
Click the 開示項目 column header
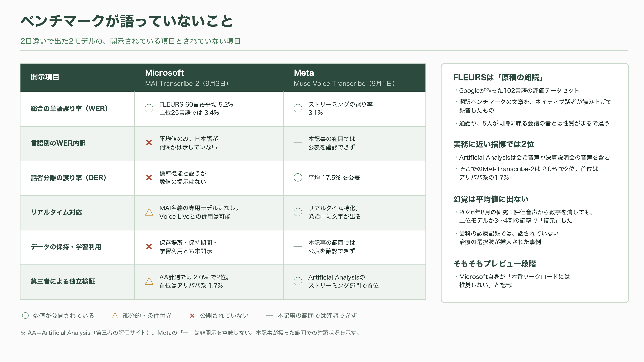[x=45, y=77]
